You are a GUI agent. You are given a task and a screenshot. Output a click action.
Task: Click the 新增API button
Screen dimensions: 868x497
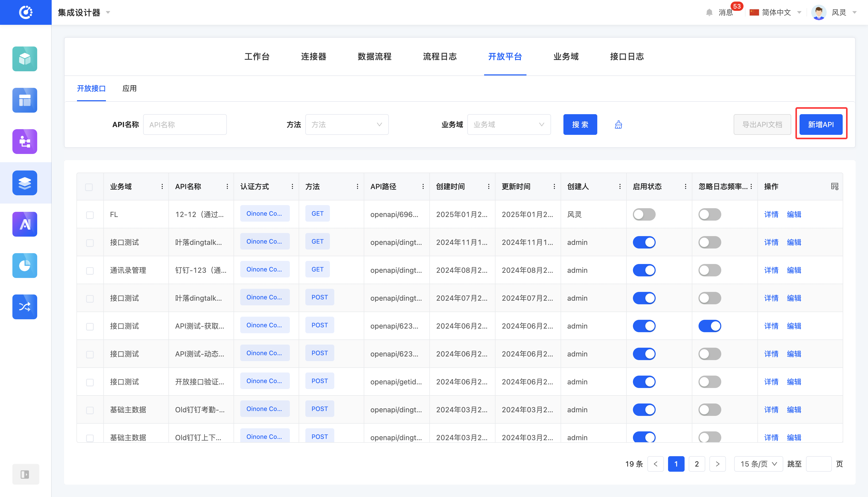pyautogui.click(x=820, y=125)
